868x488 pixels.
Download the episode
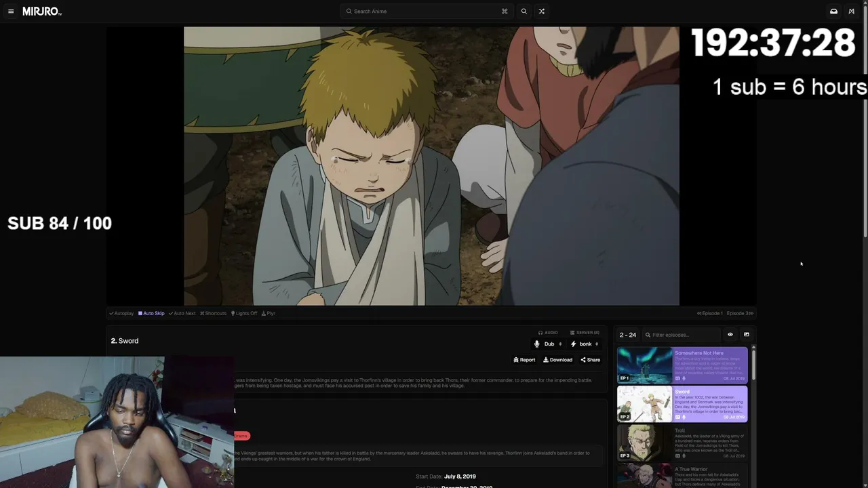point(557,360)
